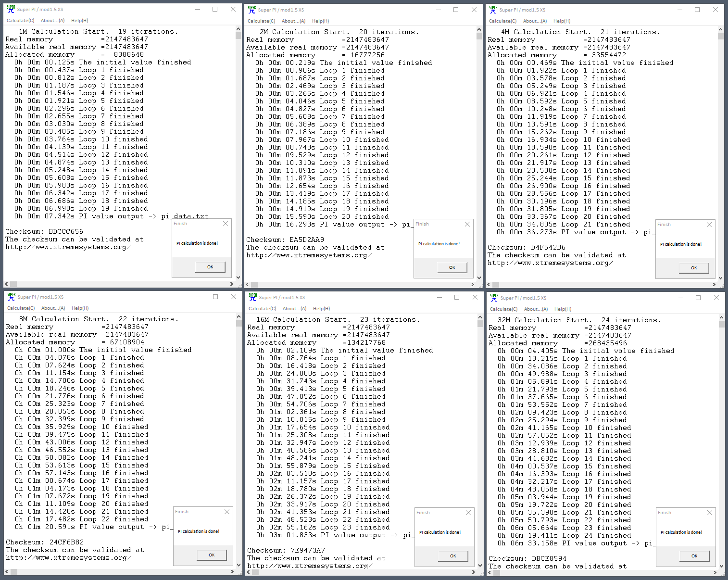
Task: Open the Calculate(C) menu in the 8M window
Action: [21, 308]
